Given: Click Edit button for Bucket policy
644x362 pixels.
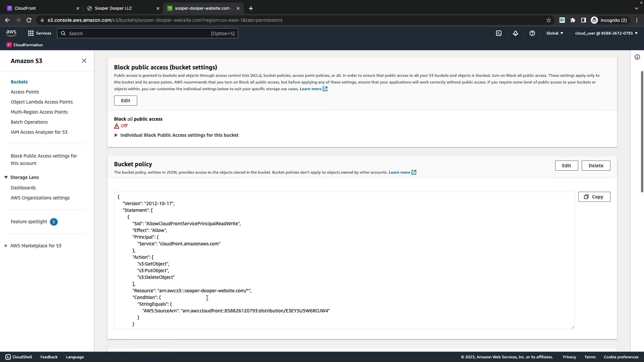Looking at the screenshot, I should coord(566,166).
